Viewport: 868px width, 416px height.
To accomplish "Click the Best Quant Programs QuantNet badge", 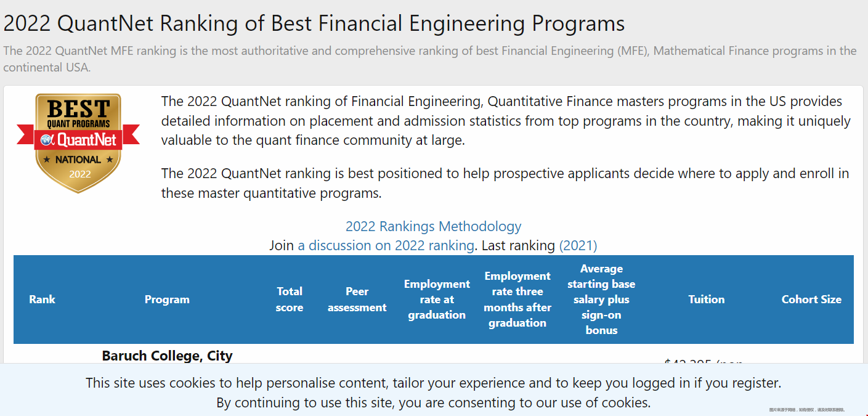I will coord(78,143).
